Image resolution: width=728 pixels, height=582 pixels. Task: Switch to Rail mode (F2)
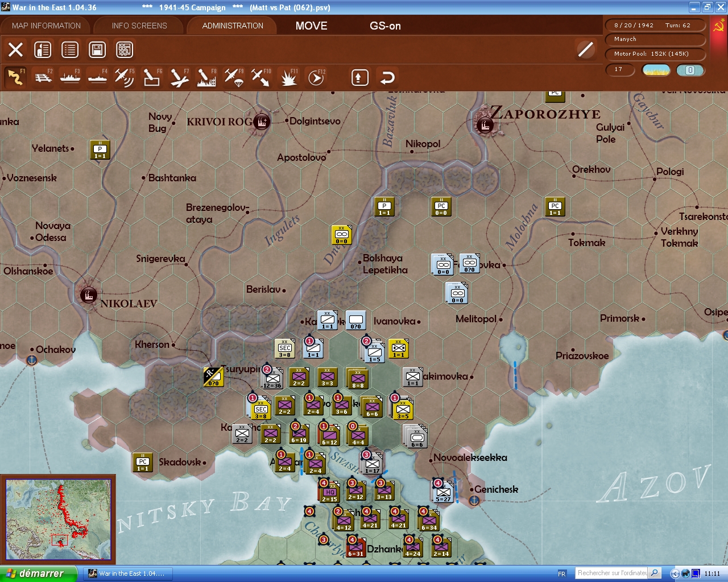tap(43, 77)
